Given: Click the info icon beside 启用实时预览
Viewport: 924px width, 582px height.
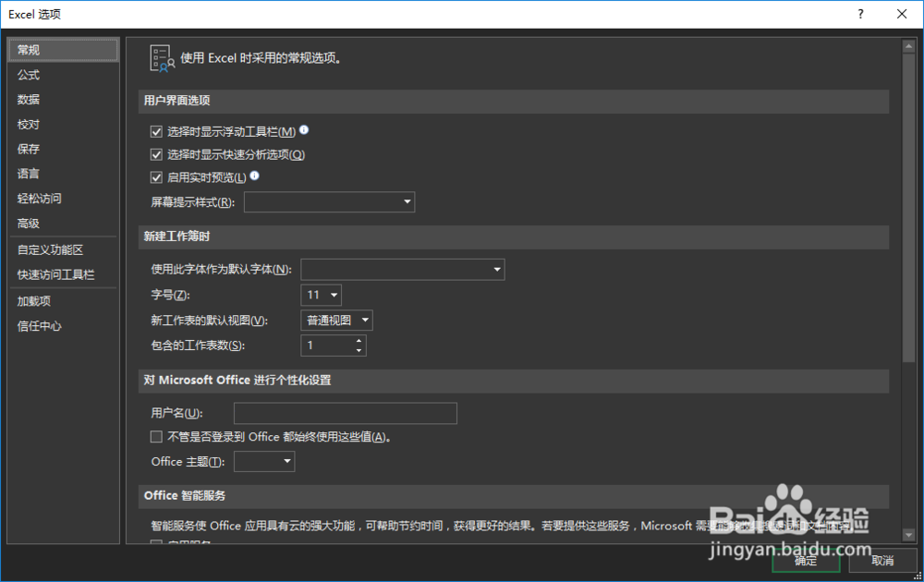Looking at the screenshot, I should click(x=255, y=176).
